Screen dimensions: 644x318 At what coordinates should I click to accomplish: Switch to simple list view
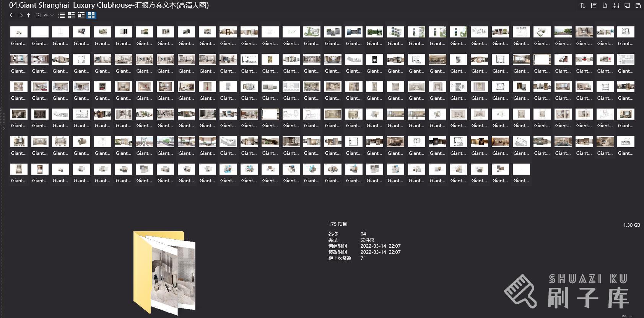(x=61, y=15)
